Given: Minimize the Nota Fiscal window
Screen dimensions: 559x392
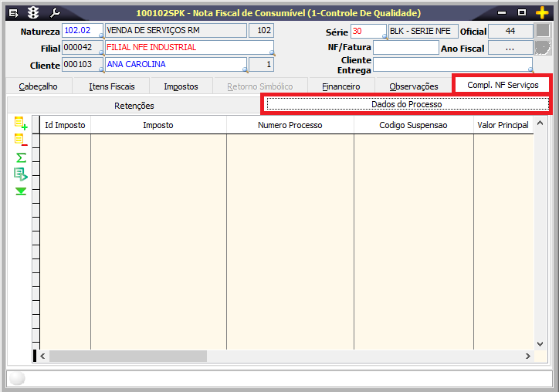Looking at the screenshot, I should (x=502, y=13).
